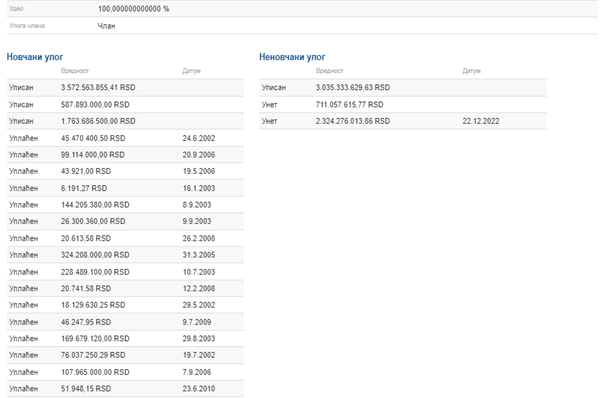
Task: Click the date 7.9.2006
Action: pos(197,372)
